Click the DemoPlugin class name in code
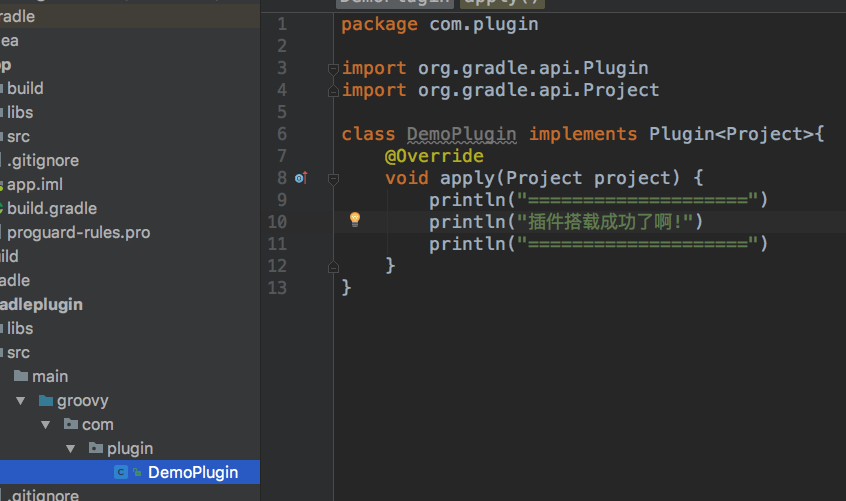This screenshot has height=501, width=846. click(x=461, y=134)
